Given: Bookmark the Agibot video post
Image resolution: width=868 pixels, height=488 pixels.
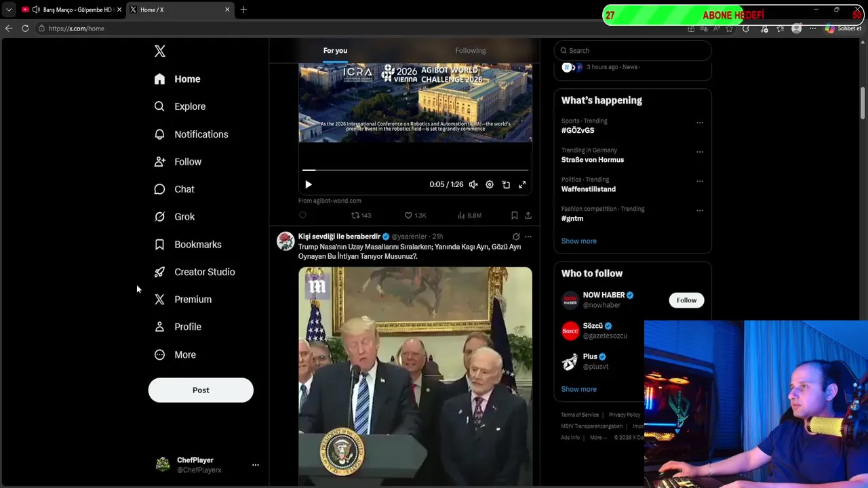Looking at the screenshot, I should point(515,216).
